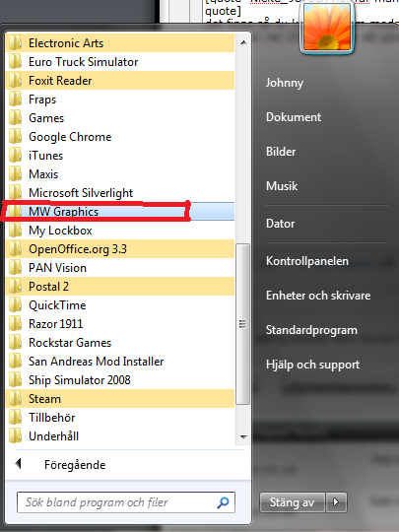Click the Stäng av shutdown button
This screenshot has height=532, width=399.
point(293,502)
